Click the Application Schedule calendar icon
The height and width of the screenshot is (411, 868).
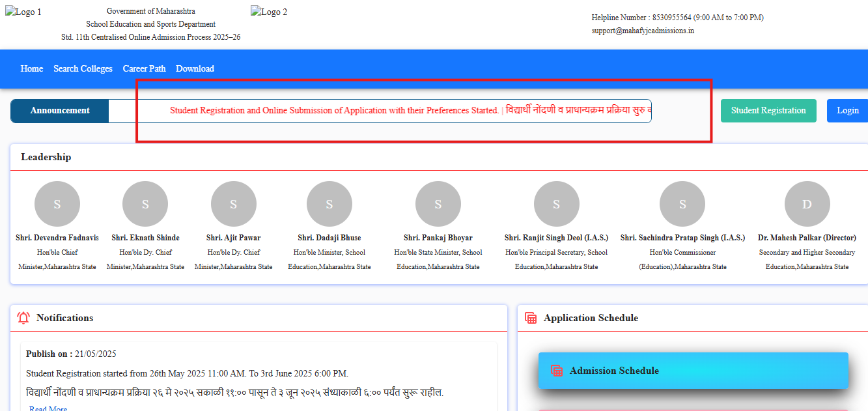tap(531, 318)
